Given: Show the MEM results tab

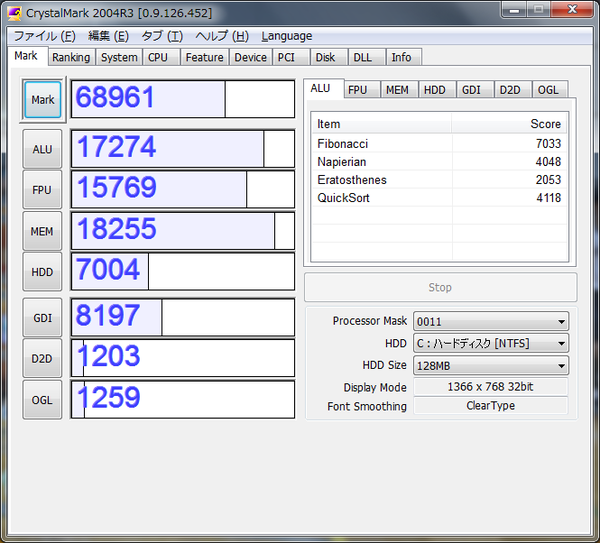Looking at the screenshot, I should click(x=399, y=90).
